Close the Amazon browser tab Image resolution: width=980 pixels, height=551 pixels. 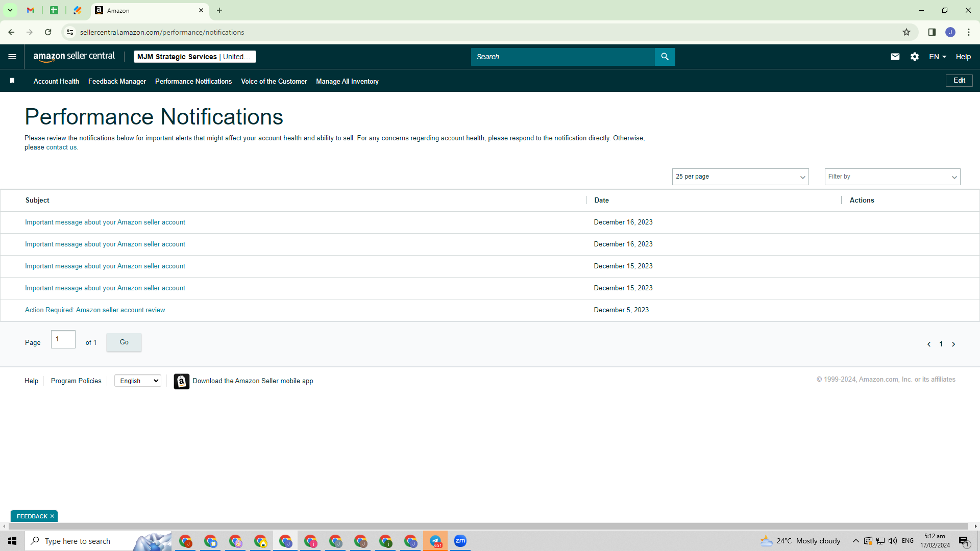point(201,10)
